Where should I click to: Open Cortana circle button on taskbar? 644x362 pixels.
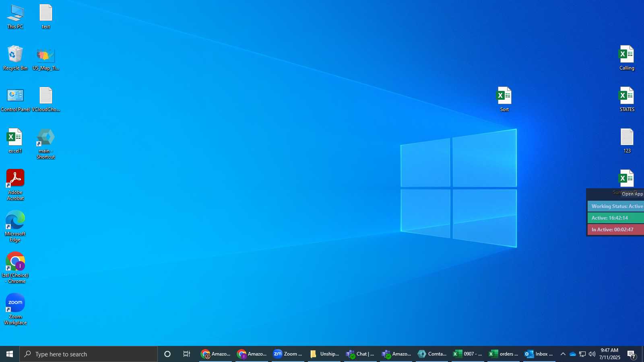pyautogui.click(x=167, y=354)
